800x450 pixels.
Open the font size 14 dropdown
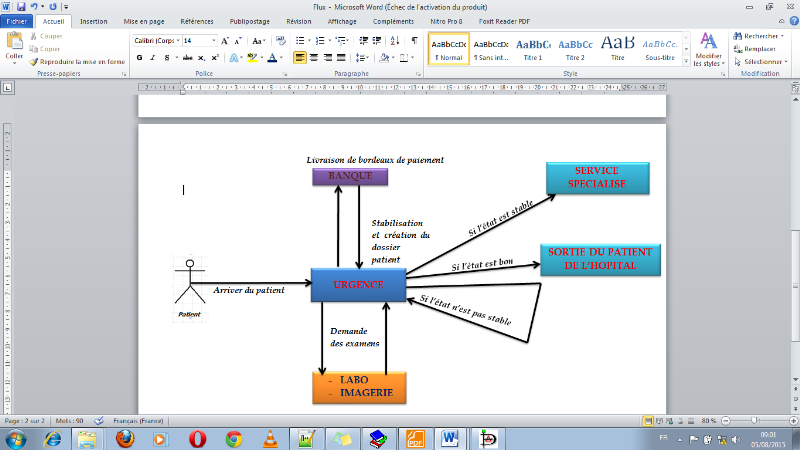point(213,40)
